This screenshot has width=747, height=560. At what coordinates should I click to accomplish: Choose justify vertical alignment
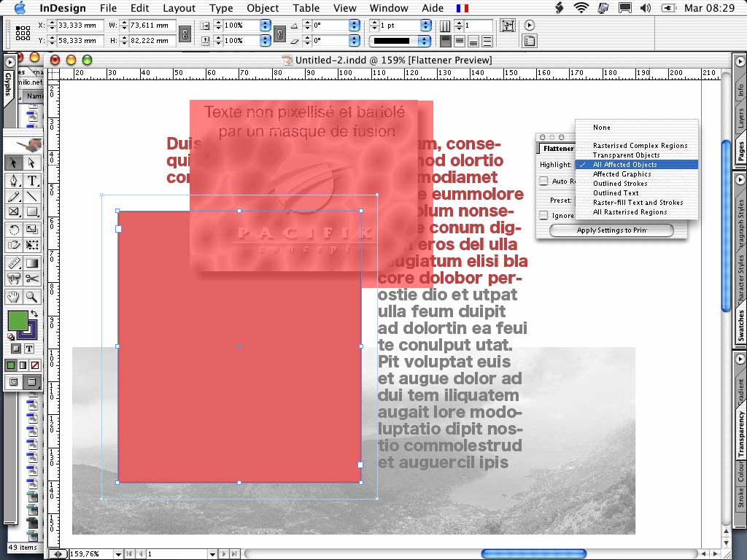pyautogui.click(x=487, y=42)
